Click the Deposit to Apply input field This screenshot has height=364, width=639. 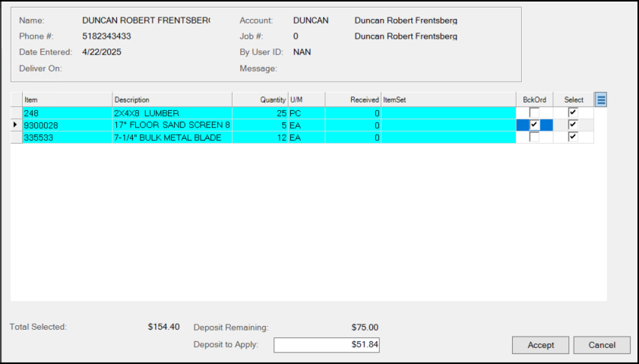(x=327, y=345)
